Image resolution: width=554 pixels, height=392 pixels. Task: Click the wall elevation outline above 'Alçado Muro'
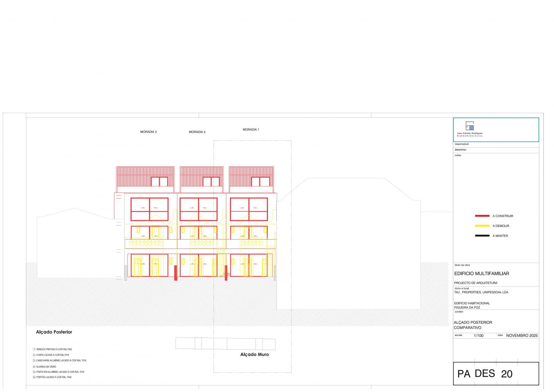[x=225, y=344]
